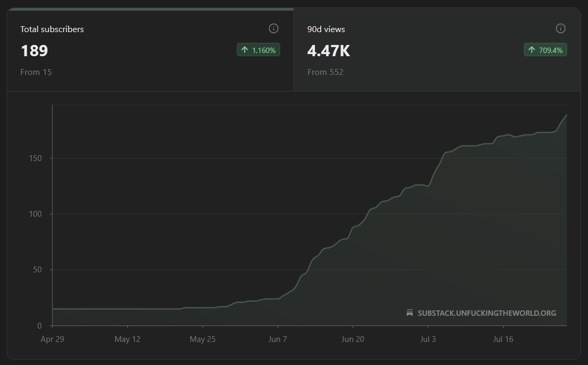The image size is (588, 365).
Task: Open the SUBSTACK.UNFUCKINGTHEWORLD.ORG watermark link
Action: click(x=487, y=313)
